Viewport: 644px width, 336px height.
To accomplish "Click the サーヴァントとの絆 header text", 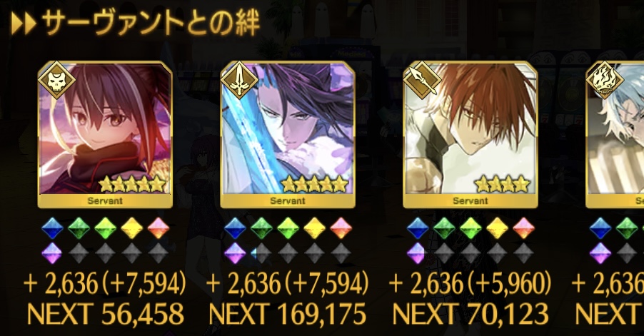I will coord(151,24).
